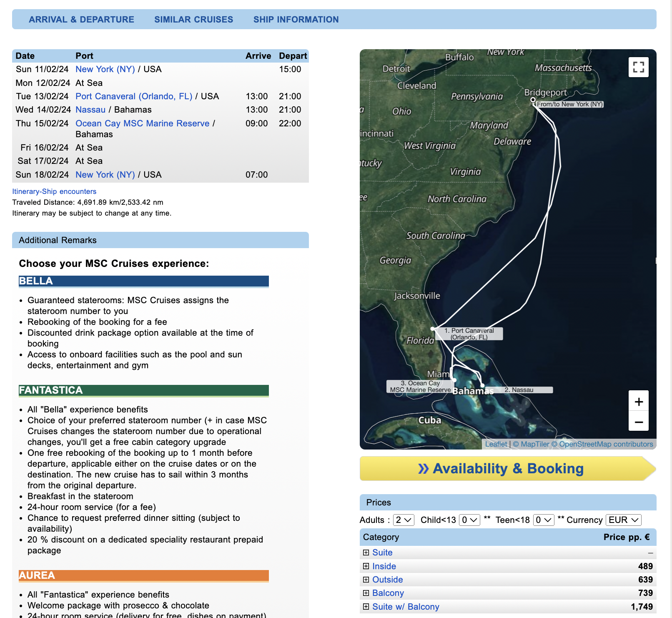The image size is (672, 618).
Task: Click the Additional Remarks header
Action: click(160, 240)
